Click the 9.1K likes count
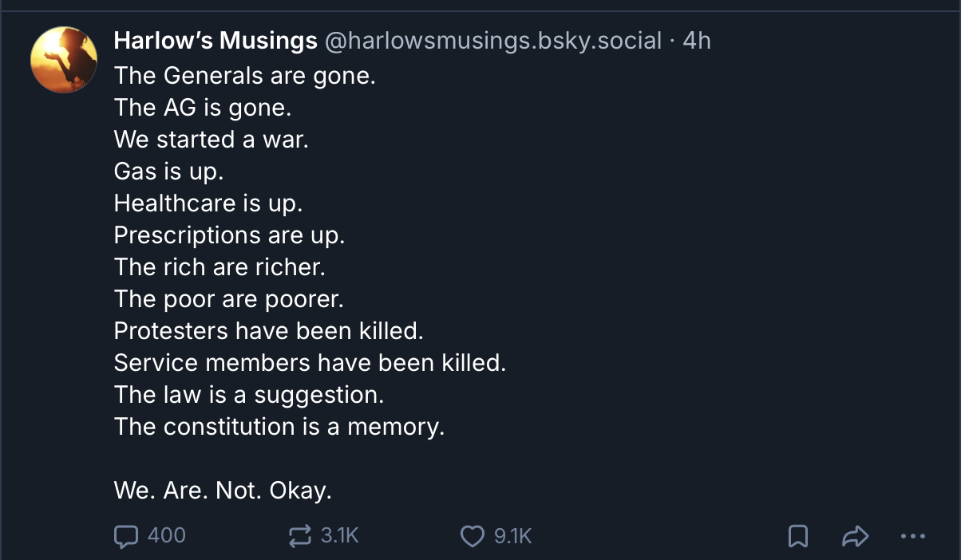Viewport: 961px width, 560px height. tap(512, 536)
